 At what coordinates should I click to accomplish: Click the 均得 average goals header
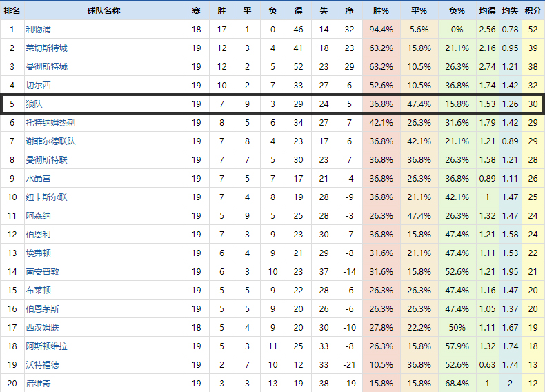[487, 11]
